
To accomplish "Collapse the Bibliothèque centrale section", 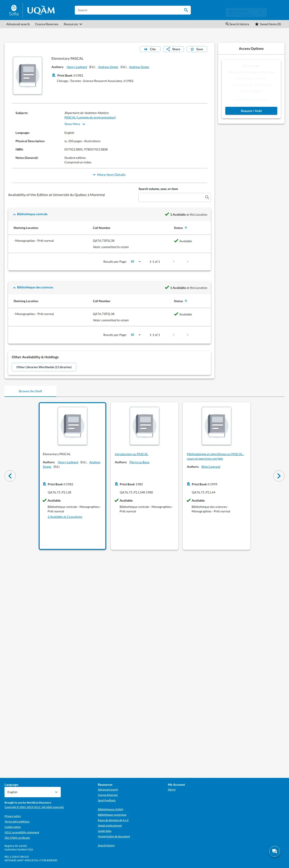I will [x=30, y=214].
